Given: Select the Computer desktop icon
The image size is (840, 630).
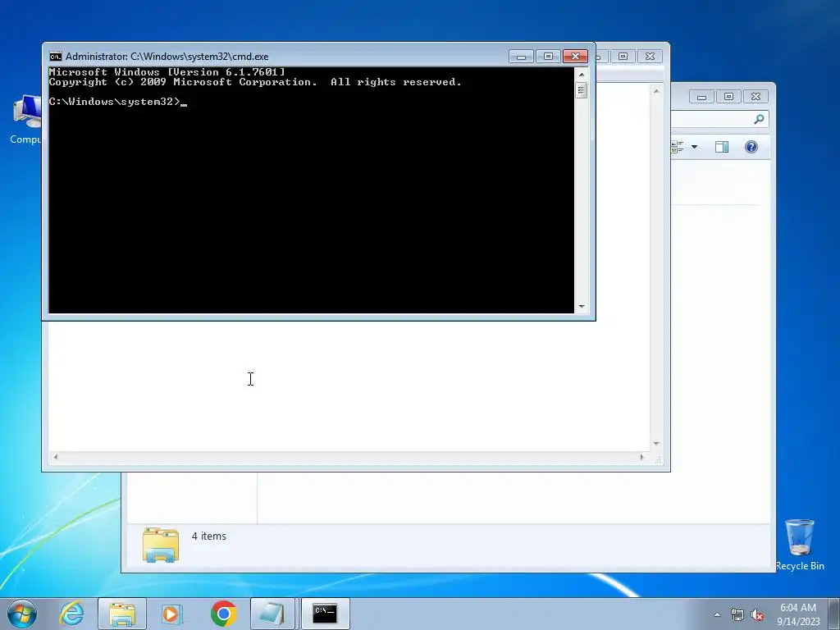Looking at the screenshot, I should point(25,120).
